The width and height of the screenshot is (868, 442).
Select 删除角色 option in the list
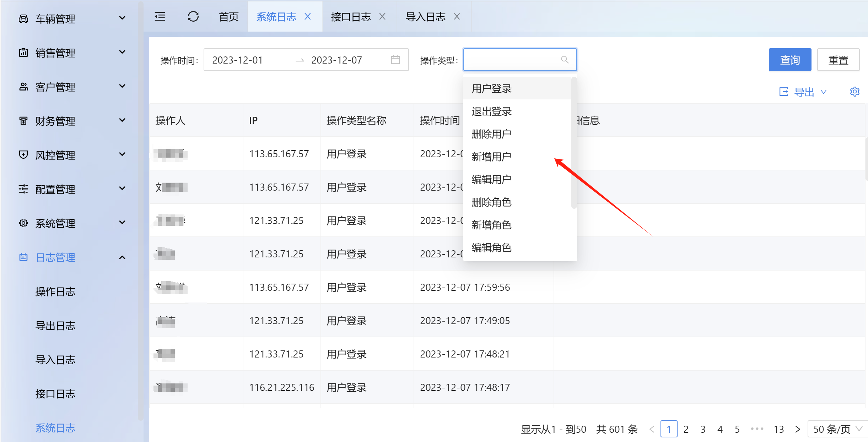pyautogui.click(x=491, y=202)
